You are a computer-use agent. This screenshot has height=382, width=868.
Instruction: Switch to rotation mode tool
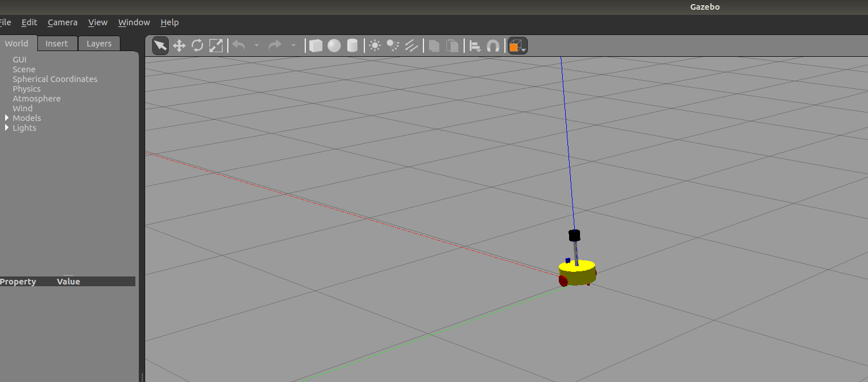[x=197, y=46]
